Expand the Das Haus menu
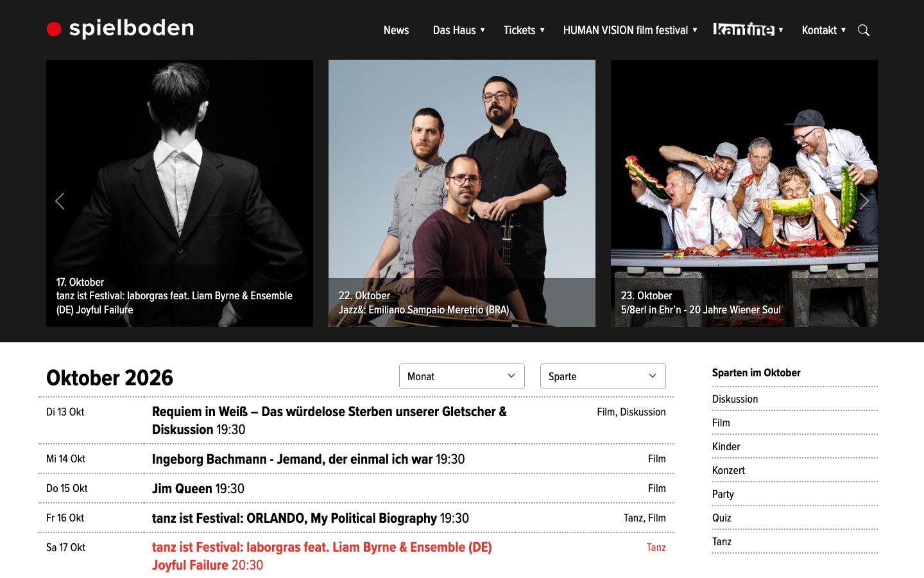924x578 pixels. 459,30
